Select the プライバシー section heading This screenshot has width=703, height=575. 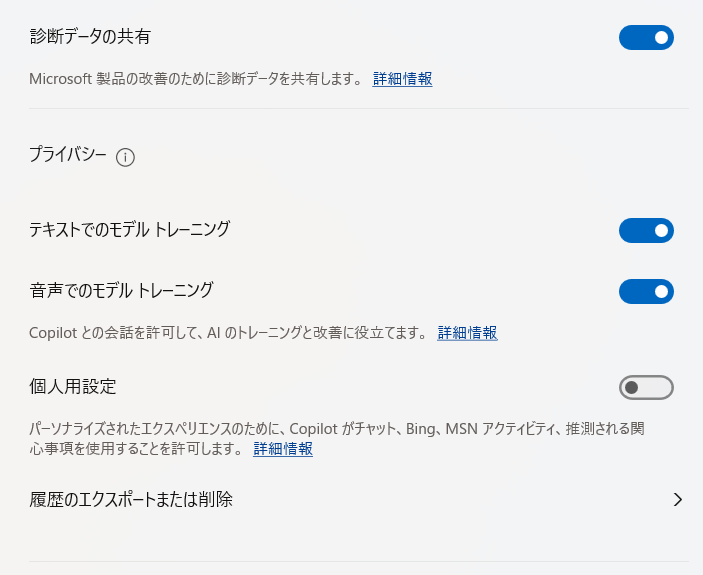tap(68, 155)
